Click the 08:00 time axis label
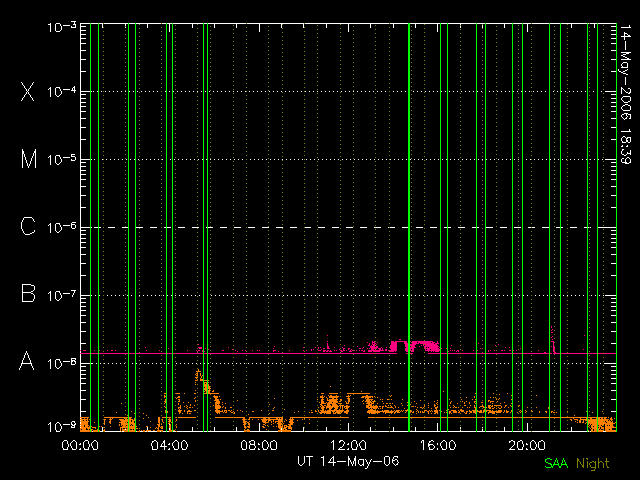Image resolution: width=640 pixels, height=480 pixels. coord(259,445)
